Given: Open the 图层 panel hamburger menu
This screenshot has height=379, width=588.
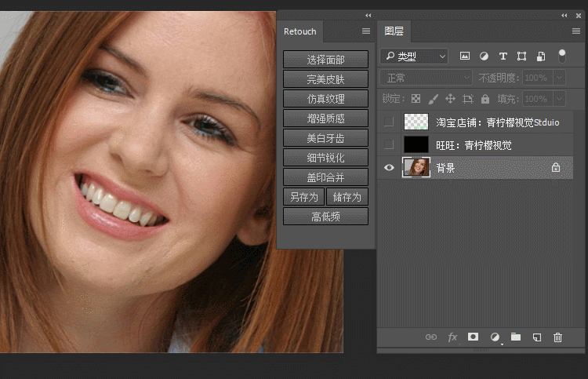Looking at the screenshot, I should click(576, 31).
